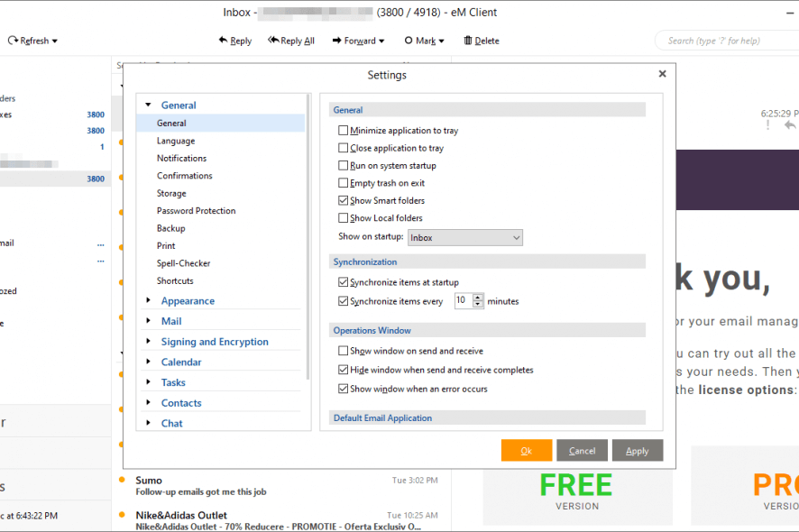Toggle Hide window when send completes
The image size is (799, 532).
(x=343, y=370)
